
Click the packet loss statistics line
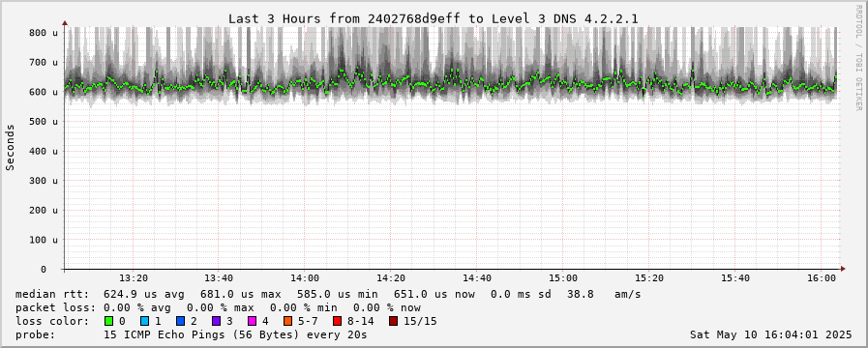[x=218, y=307]
